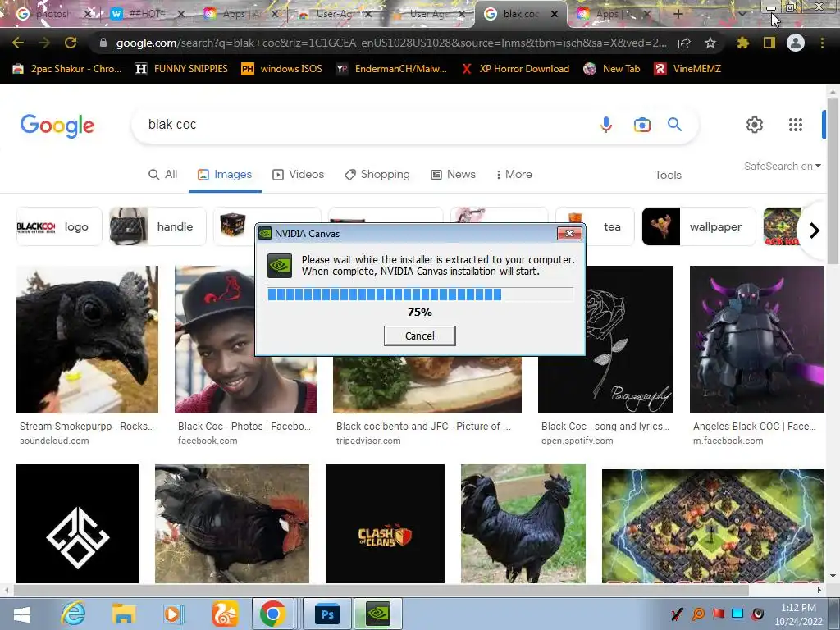
Task: Open the Stream Smokepurpp chicken image
Action: pos(87,340)
